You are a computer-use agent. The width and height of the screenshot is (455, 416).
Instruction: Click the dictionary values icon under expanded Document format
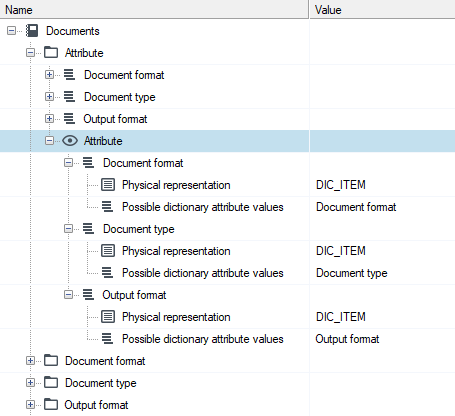click(107, 207)
